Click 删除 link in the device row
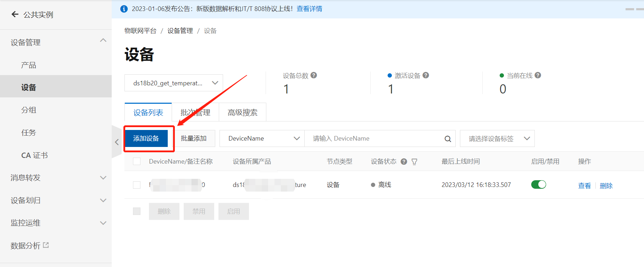This screenshot has width=644, height=267. click(606, 186)
